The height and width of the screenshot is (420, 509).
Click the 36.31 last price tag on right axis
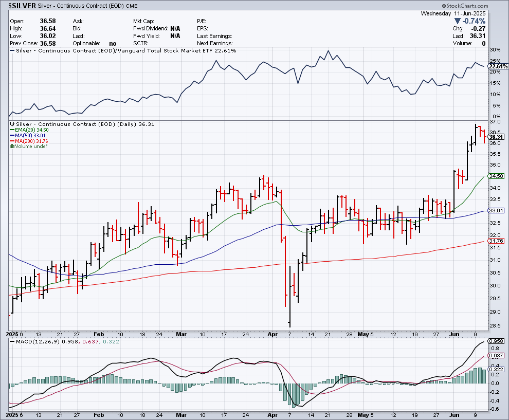pos(496,137)
